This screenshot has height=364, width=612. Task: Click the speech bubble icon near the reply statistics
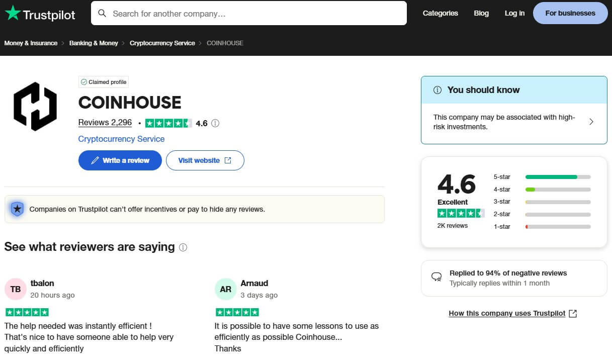click(436, 277)
